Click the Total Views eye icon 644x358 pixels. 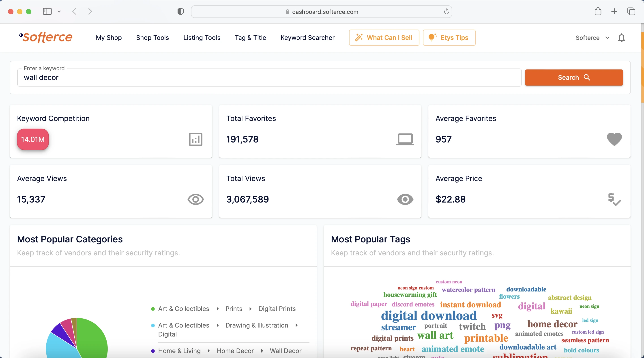[x=405, y=199]
